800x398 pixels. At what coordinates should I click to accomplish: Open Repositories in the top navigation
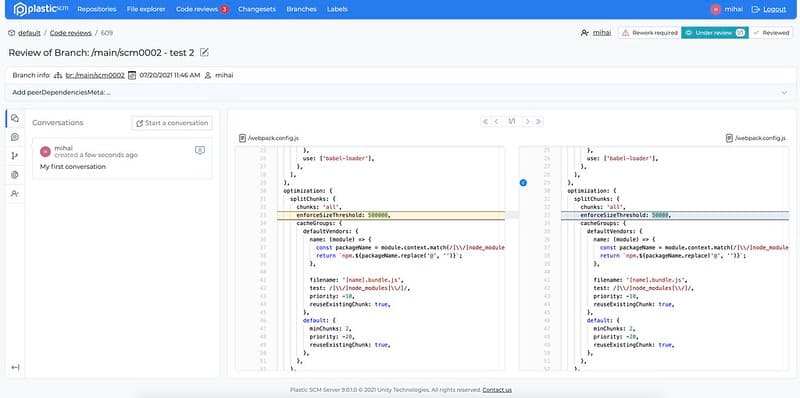pos(97,9)
